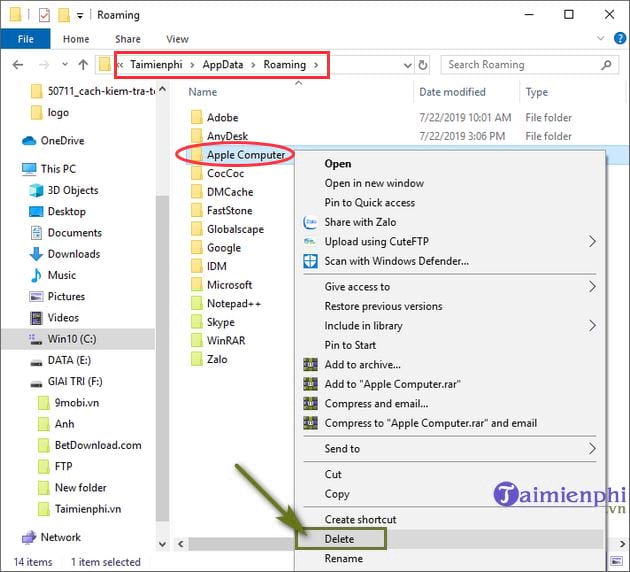Select OneDrive in the navigation pane
The image size is (630, 572).
click(x=53, y=141)
